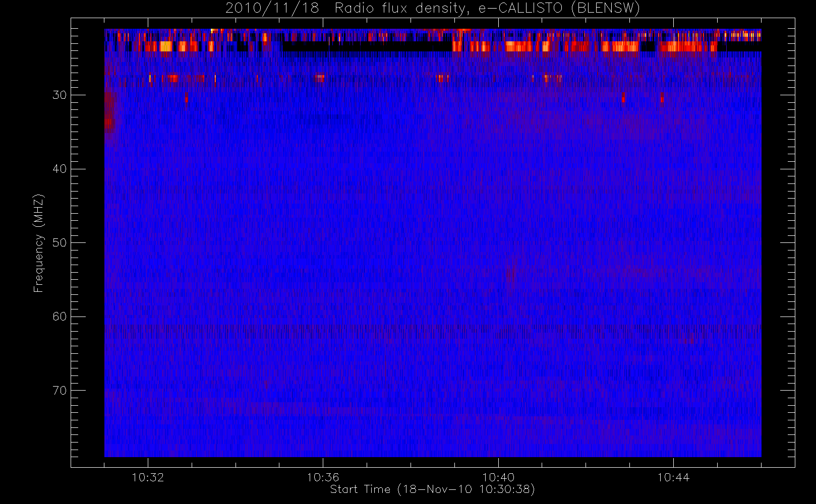The image size is (816, 504).
Task: Select the 10:32 time tick label
Action: pos(148,478)
